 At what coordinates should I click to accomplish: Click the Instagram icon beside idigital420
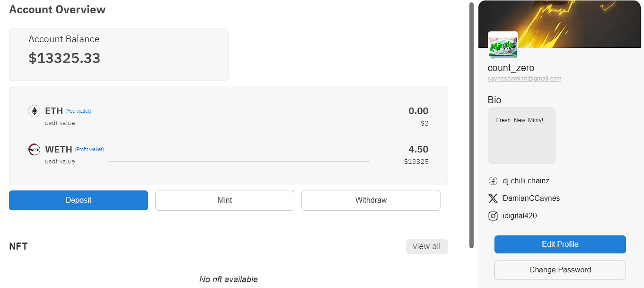point(493,216)
